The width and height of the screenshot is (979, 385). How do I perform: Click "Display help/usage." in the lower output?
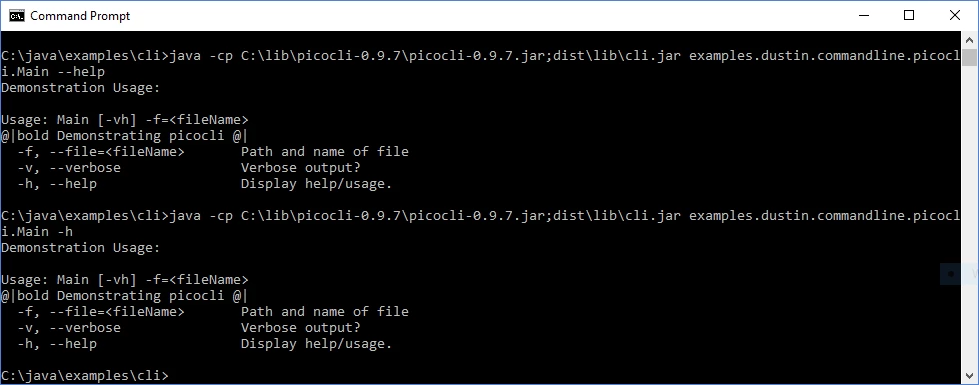pyautogui.click(x=317, y=343)
